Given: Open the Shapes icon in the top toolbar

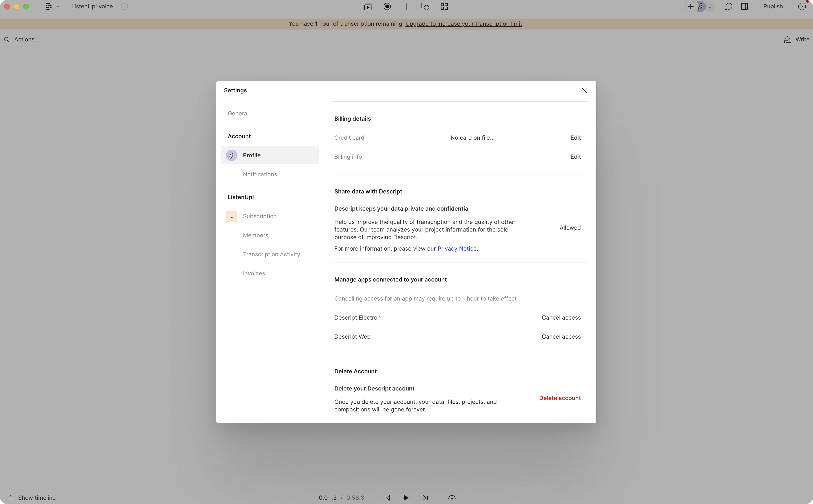Looking at the screenshot, I should [425, 6].
